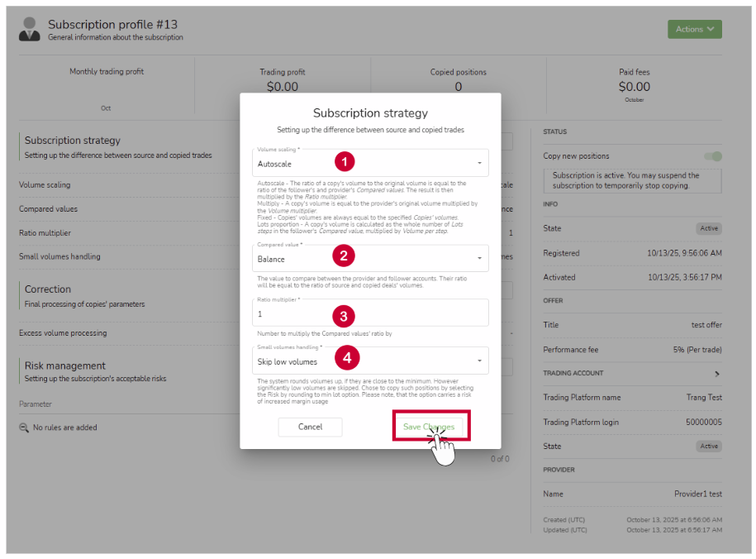The image size is (756, 559).
Task: Click the Subscription profile #13 heading
Action: (x=112, y=25)
